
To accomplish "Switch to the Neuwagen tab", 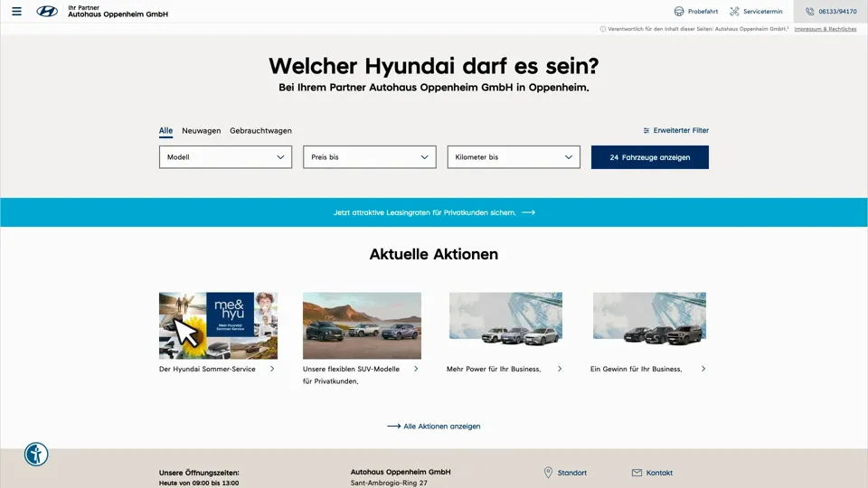I will click(x=201, y=130).
